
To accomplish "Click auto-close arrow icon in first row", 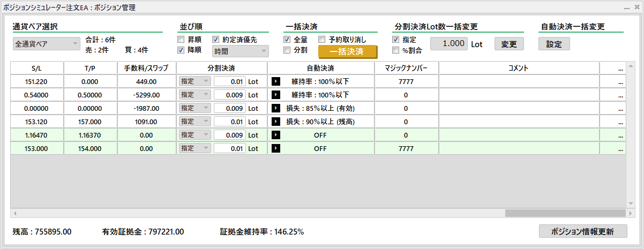I will [x=276, y=81].
